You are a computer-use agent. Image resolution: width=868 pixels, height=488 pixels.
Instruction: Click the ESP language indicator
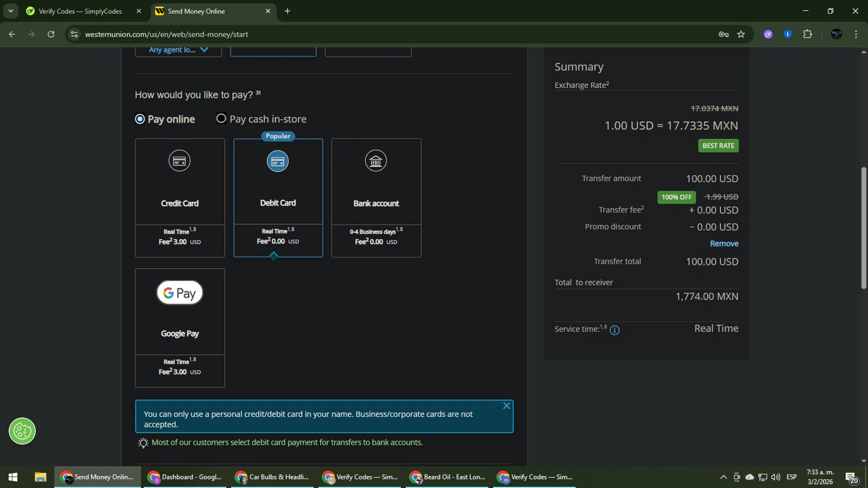click(792, 477)
